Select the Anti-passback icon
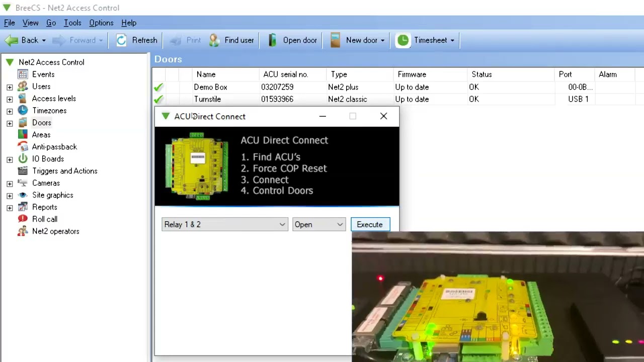Viewport: 644px width, 362px height. click(x=23, y=147)
